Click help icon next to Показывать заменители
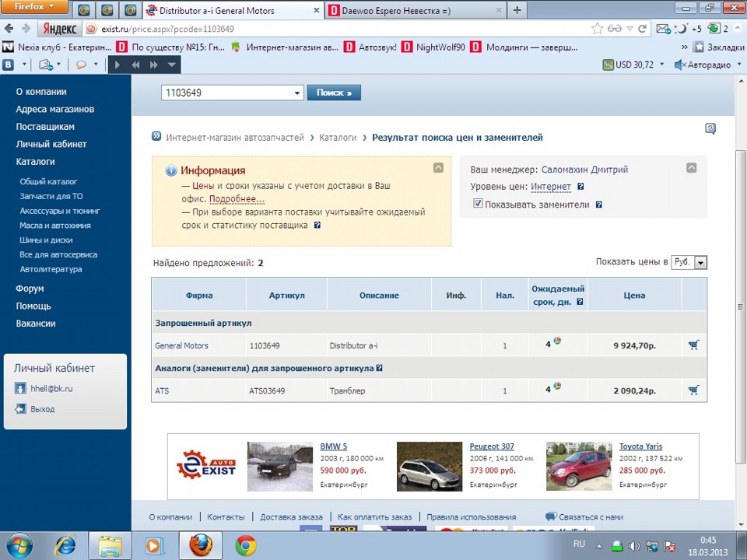The image size is (747, 560). pyautogui.click(x=599, y=205)
